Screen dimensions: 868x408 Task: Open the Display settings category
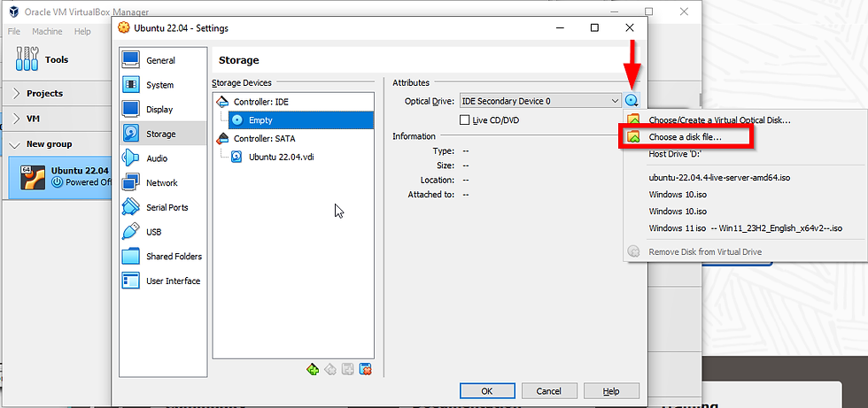pyautogui.click(x=162, y=110)
